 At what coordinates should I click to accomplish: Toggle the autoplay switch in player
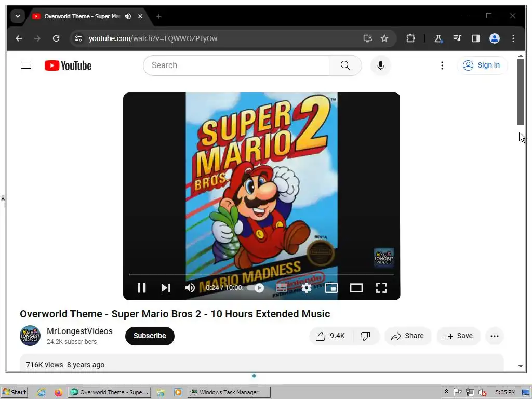256,288
